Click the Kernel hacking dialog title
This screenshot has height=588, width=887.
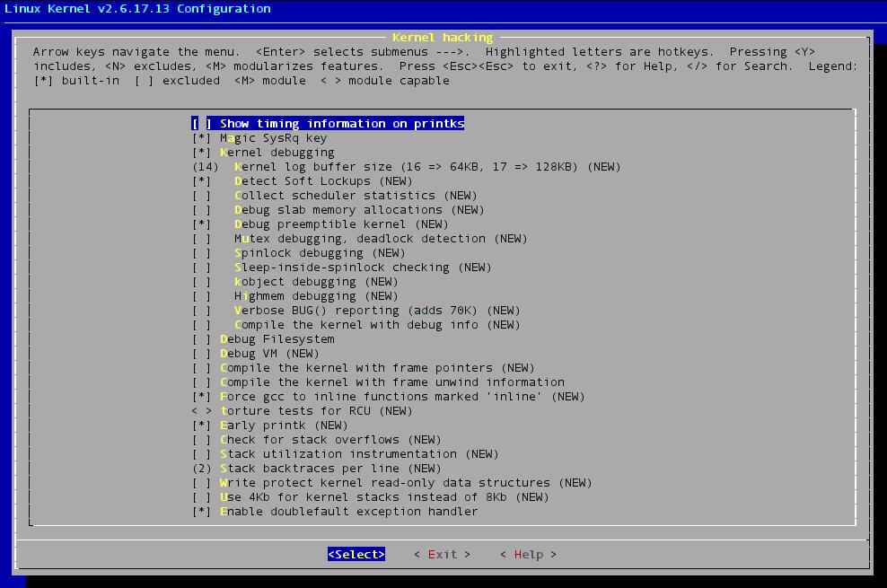click(443, 38)
